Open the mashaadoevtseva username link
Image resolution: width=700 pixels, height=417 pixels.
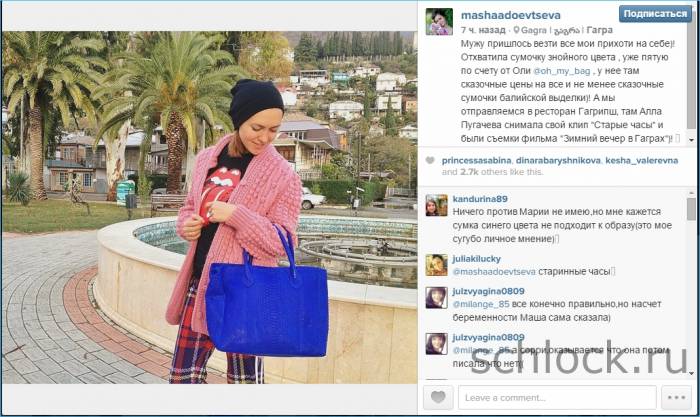click(510, 15)
